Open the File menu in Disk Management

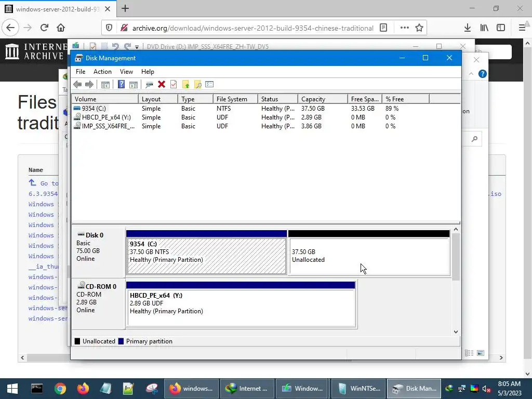pyautogui.click(x=81, y=72)
